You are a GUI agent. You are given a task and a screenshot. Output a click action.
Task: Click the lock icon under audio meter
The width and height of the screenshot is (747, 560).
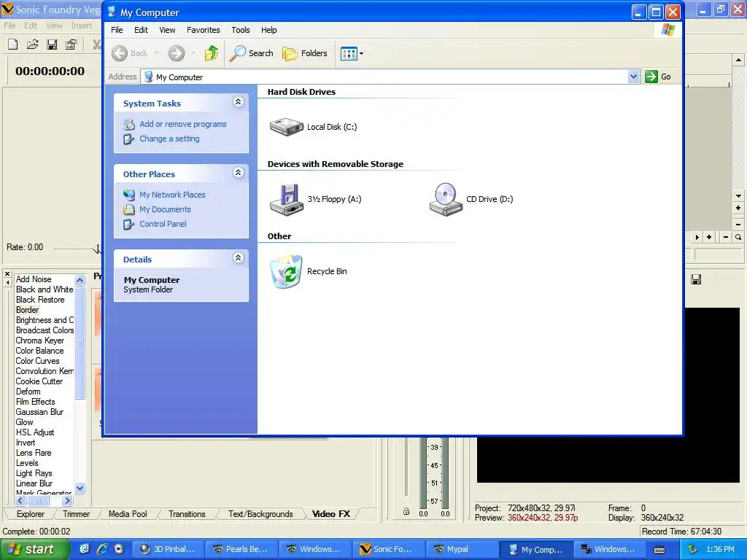point(406,512)
